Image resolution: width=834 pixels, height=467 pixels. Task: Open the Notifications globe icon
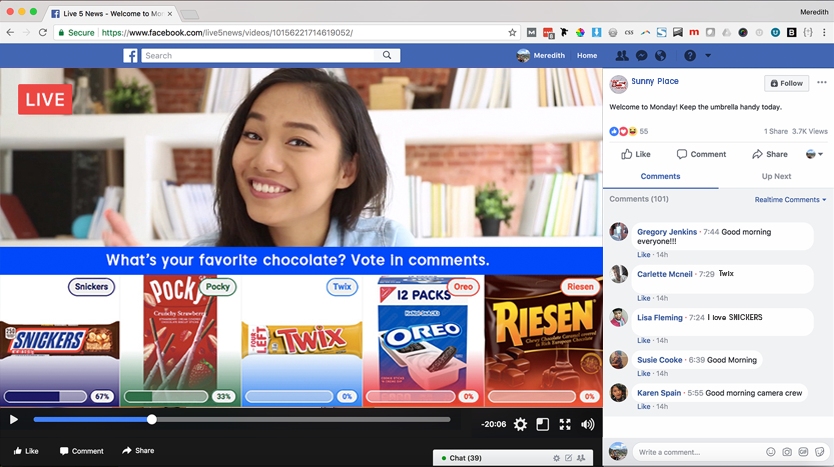pos(660,55)
